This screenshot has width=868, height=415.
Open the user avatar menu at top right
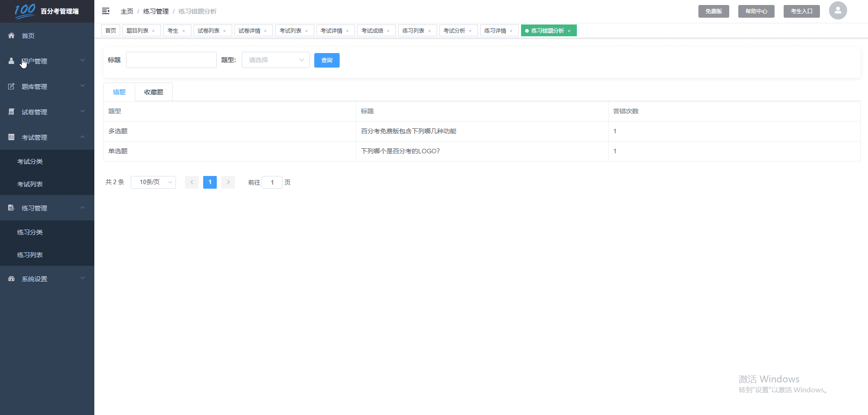click(837, 10)
